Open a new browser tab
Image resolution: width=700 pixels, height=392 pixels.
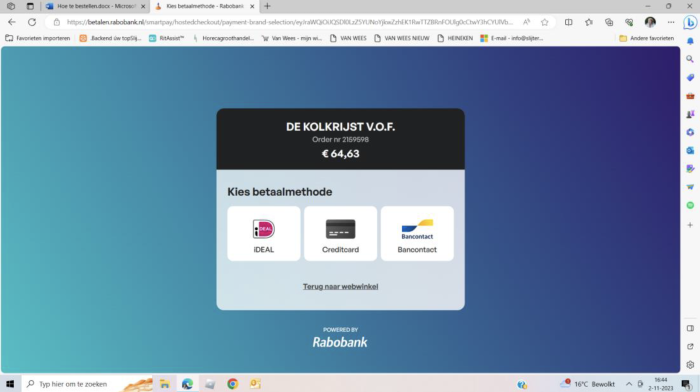(x=267, y=6)
